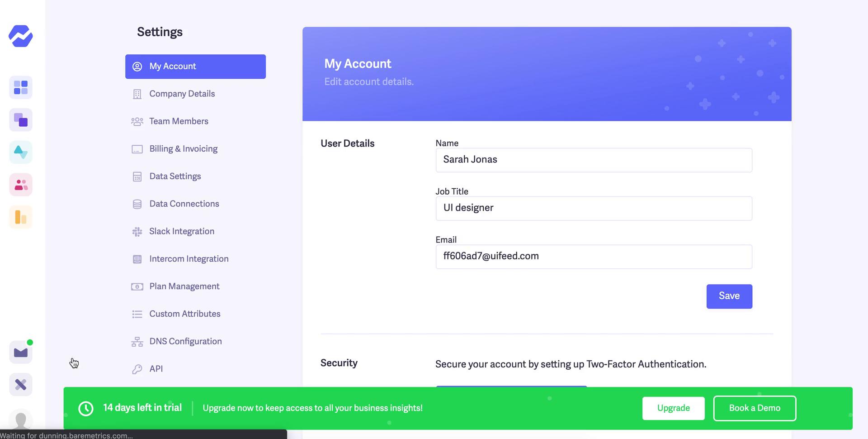Viewport: 868px width, 439px height.
Task: Click the "14 days left in trial" text
Action: coord(142,408)
